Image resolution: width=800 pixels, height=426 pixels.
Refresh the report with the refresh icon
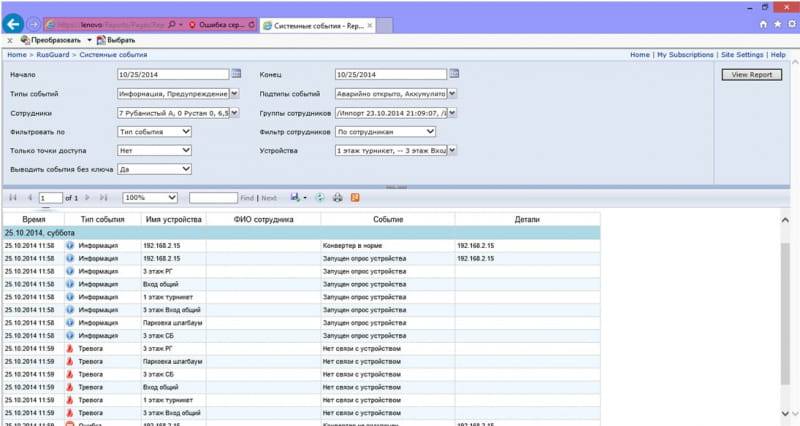320,198
